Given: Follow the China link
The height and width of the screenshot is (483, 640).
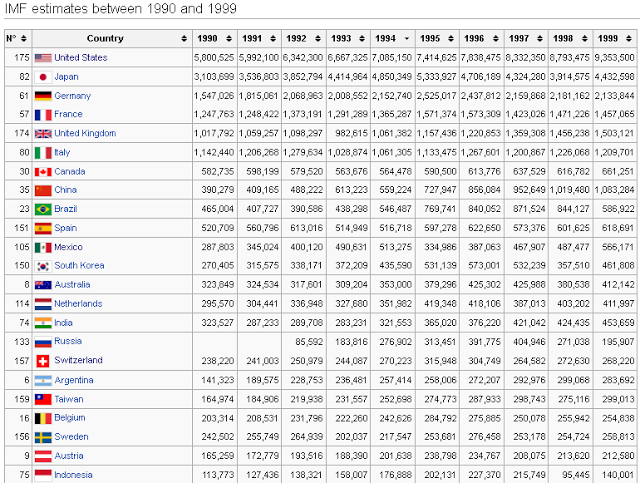Looking at the screenshot, I should [65, 190].
